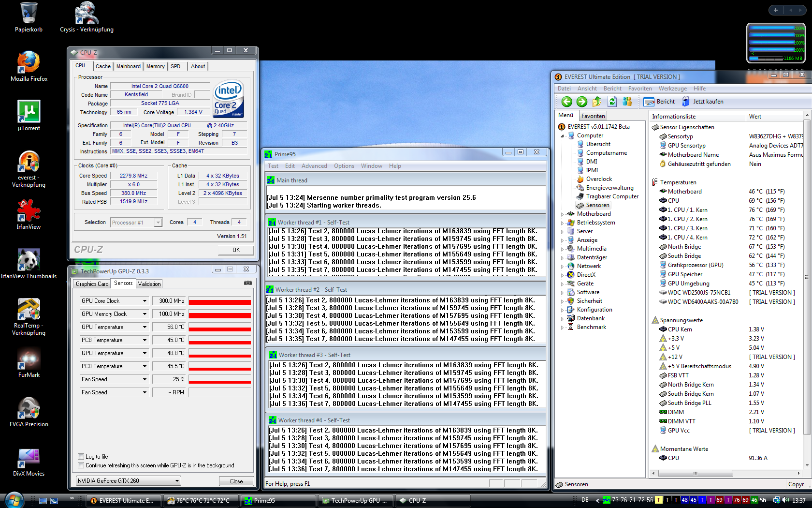Click the EVEREST up-one-level arrow icon
812x508 pixels.
point(597,102)
